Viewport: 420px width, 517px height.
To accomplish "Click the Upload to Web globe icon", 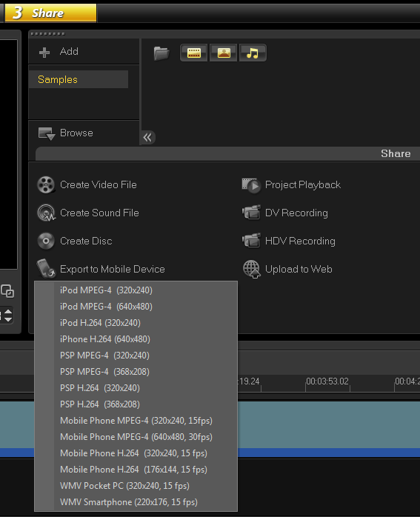I will click(x=252, y=269).
